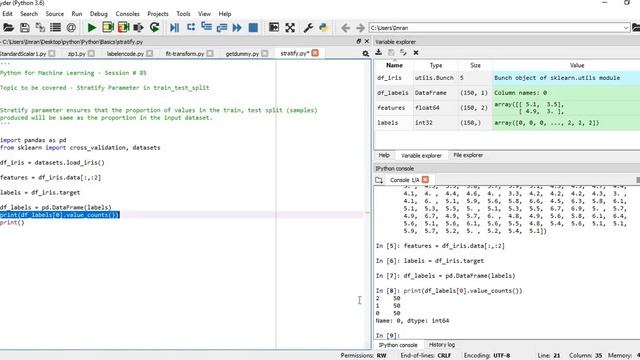Select the df_iris variable row

pyautogui.click(x=507, y=78)
